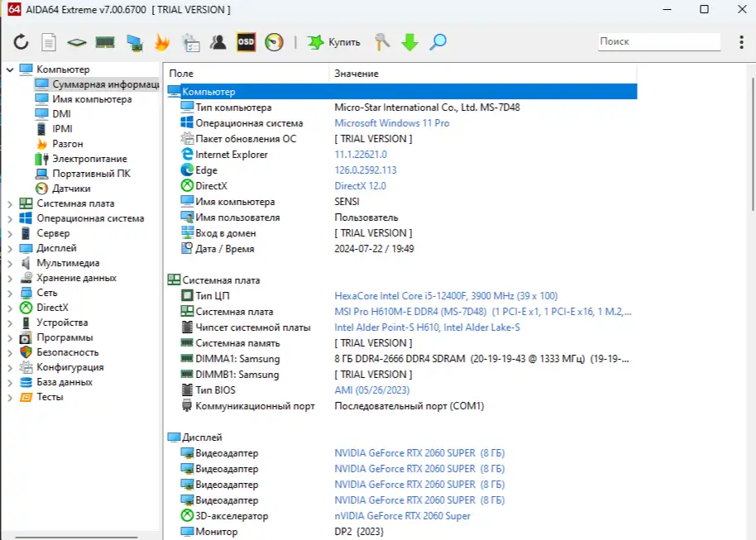Click the HexaCore Intel Core i5-12400F link
This screenshot has height=540, width=756.
[x=445, y=296]
